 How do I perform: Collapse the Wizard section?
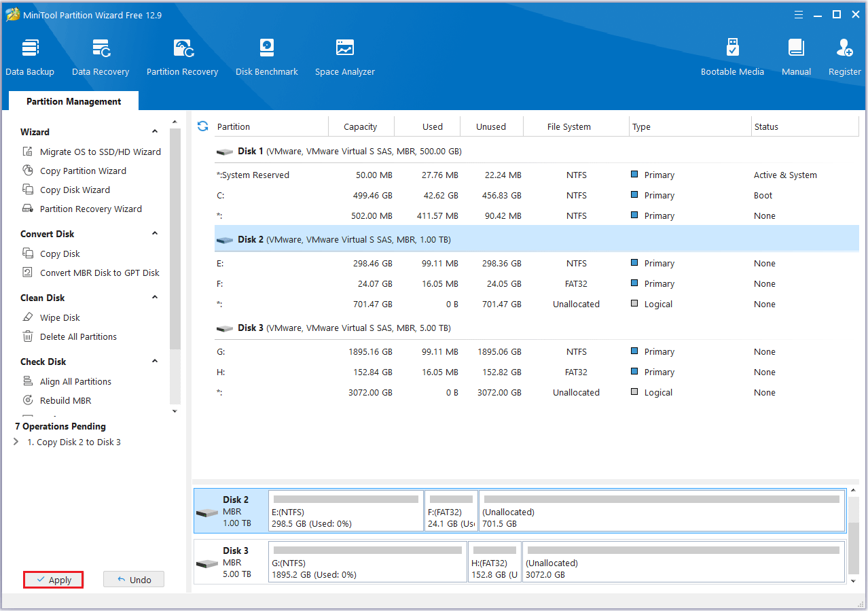[155, 132]
